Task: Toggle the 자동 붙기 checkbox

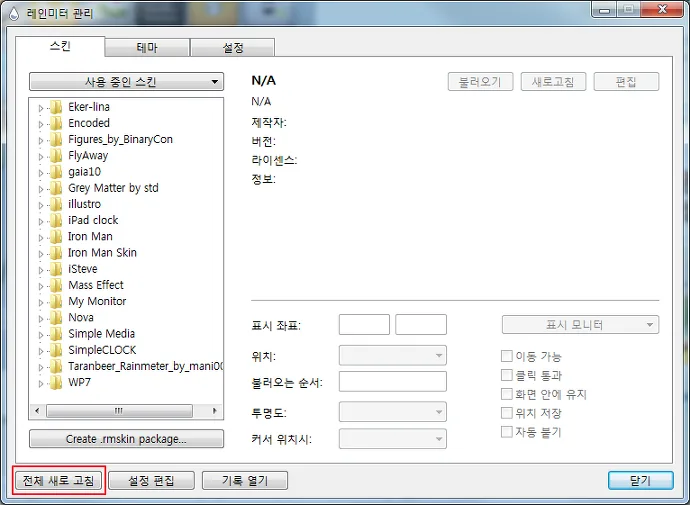Action: [507, 432]
